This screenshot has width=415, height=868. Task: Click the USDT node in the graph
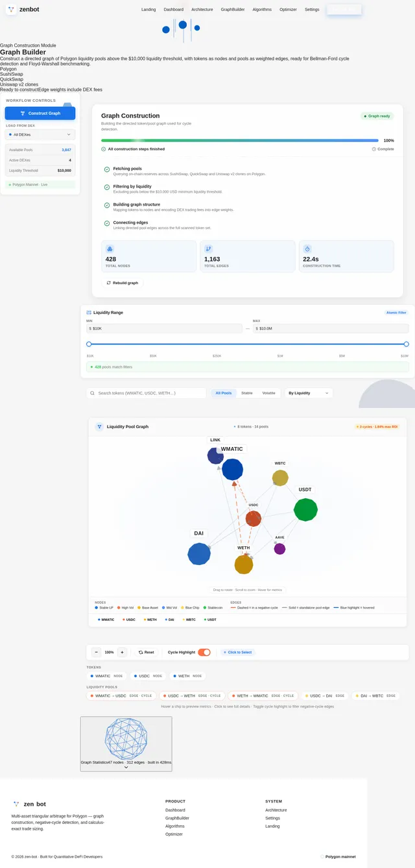click(x=305, y=510)
